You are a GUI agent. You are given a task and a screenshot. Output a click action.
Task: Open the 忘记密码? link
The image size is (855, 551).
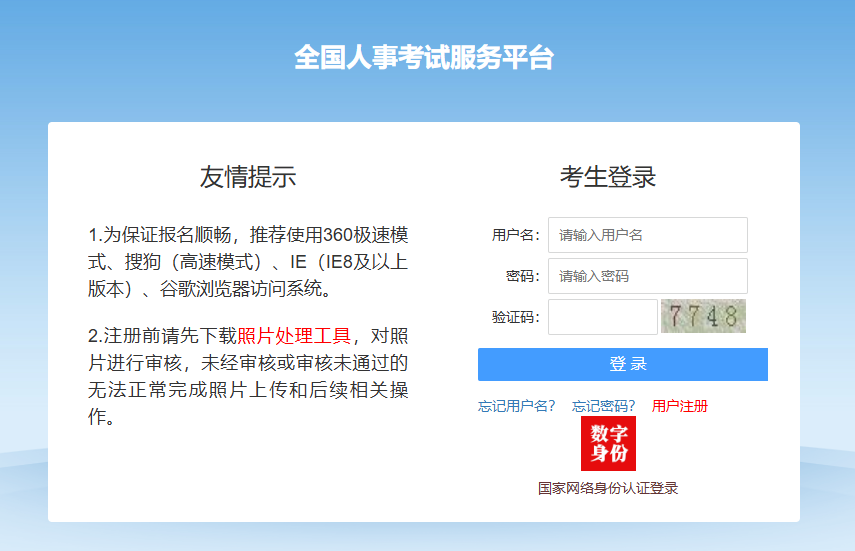pos(604,406)
